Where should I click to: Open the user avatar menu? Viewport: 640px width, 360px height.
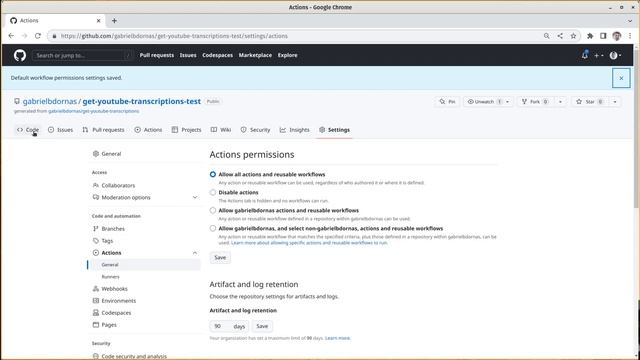(x=615, y=55)
